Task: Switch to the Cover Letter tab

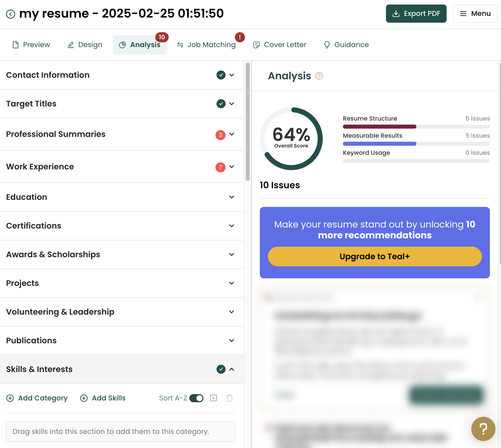Action: [279, 45]
